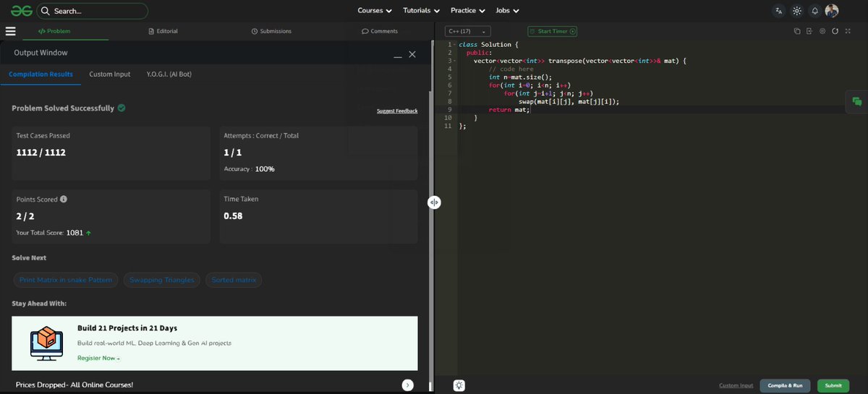Open Swapping Triangles problem
Screen dimensions: 868x394
coord(162,280)
